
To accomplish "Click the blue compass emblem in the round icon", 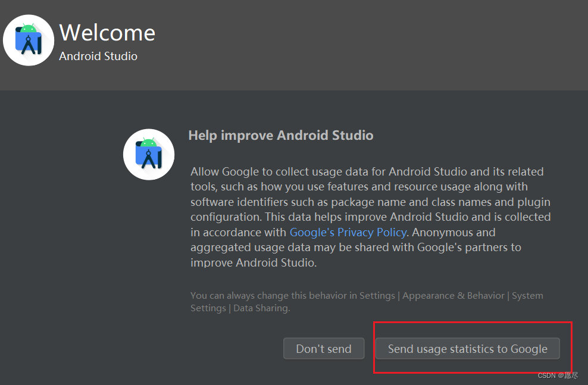I will (x=149, y=158).
